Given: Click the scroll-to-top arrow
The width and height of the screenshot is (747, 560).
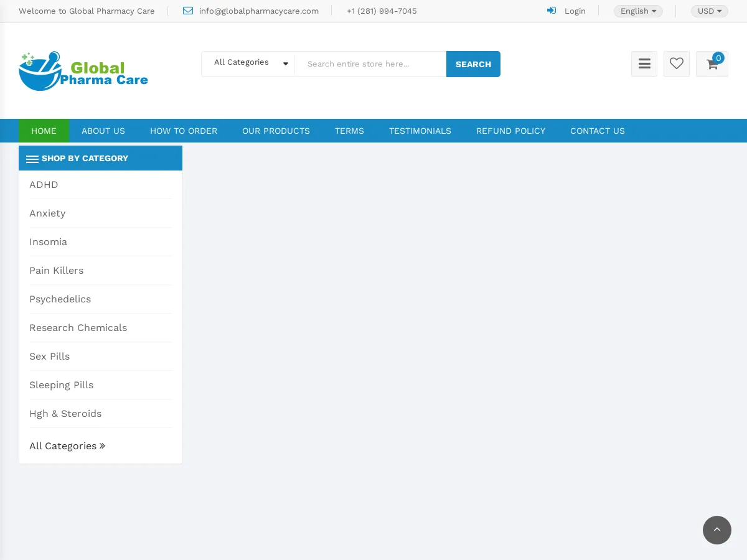Looking at the screenshot, I should [x=717, y=530].
